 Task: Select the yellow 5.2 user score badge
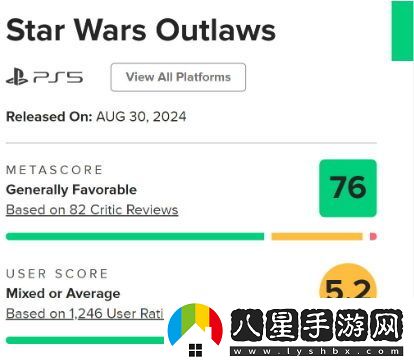[348, 283]
